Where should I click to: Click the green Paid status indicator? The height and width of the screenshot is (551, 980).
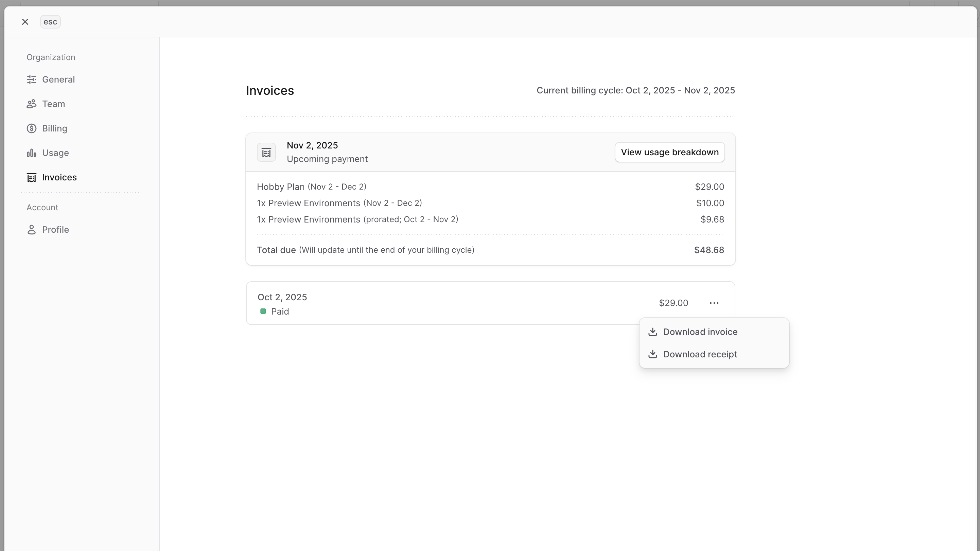pos(263,311)
